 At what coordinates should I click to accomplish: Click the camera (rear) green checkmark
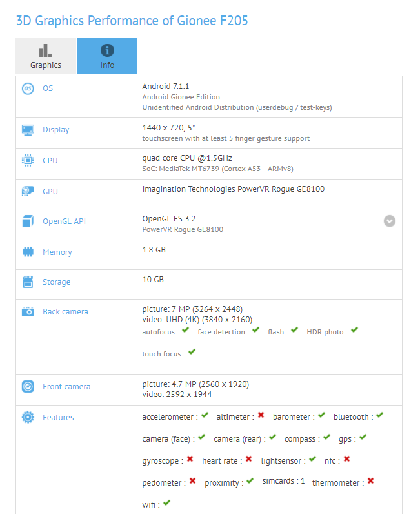272,437
